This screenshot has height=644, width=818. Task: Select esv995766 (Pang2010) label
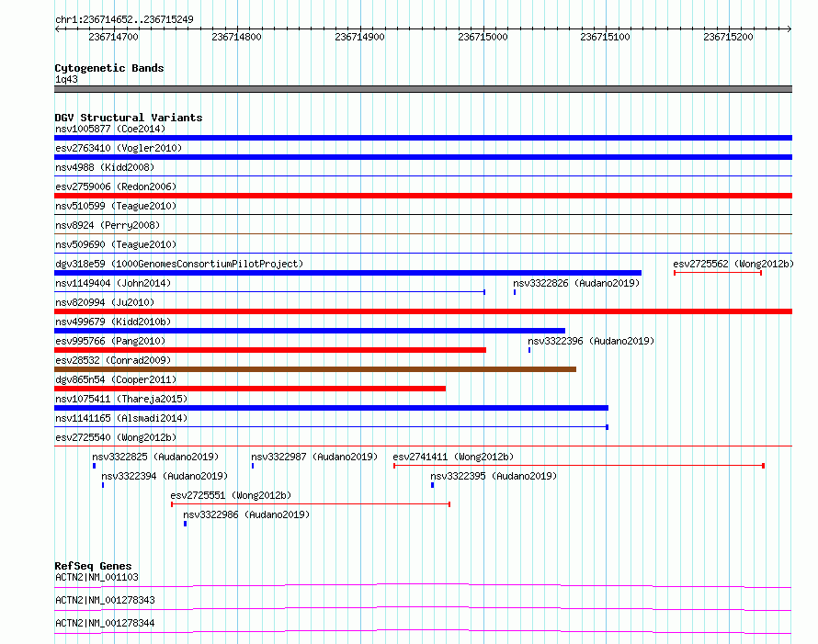pos(110,341)
